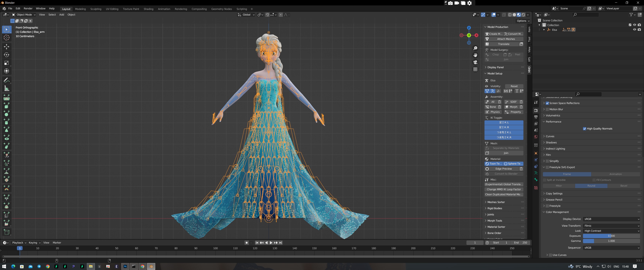Enable the Simplify checkbox
The width and height of the screenshot is (644, 270).
[547, 161]
